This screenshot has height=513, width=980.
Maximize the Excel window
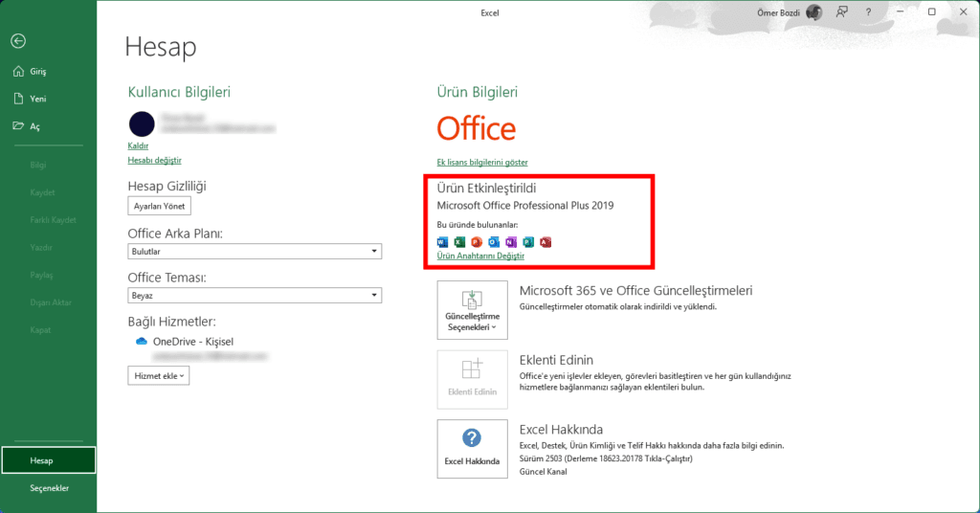(x=932, y=11)
